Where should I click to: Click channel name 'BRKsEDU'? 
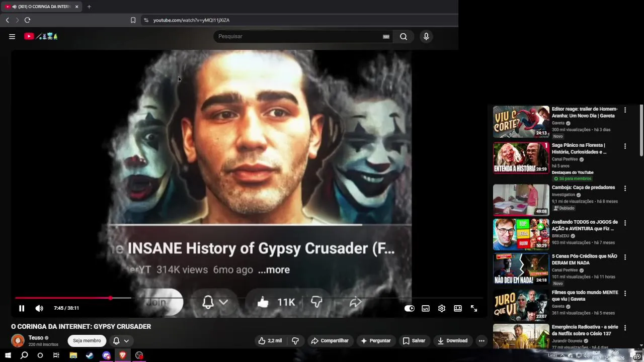[x=561, y=236]
